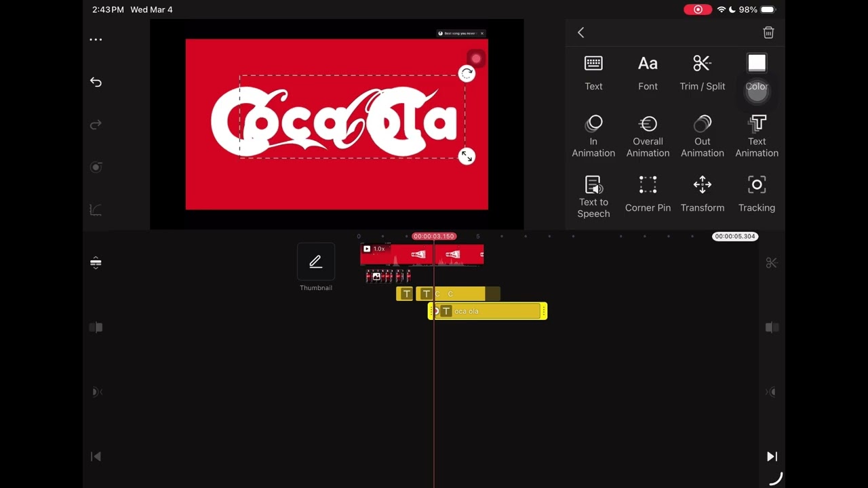
Task: Click the rotate handle on text box
Action: pyautogui.click(x=467, y=74)
